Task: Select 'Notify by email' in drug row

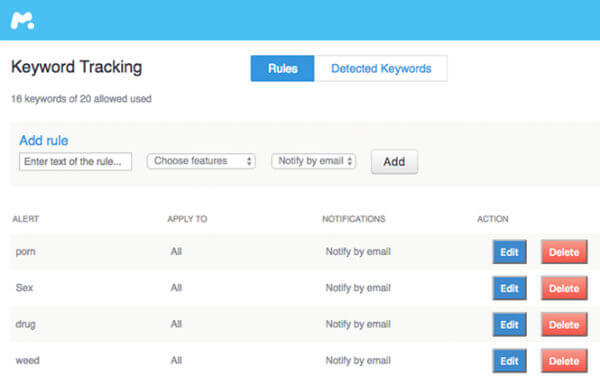Action: [x=358, y=324]
